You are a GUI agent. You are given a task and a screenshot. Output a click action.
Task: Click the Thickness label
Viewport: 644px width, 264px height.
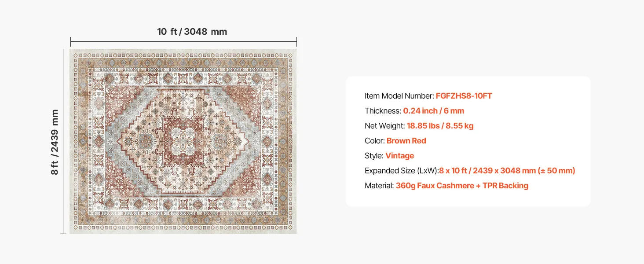click(x=383, y=111)
